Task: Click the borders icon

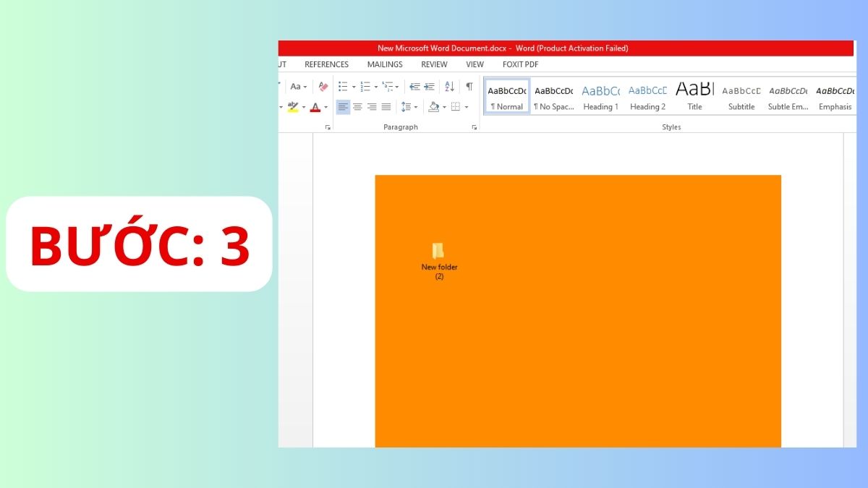Action: tap(456, 107)
